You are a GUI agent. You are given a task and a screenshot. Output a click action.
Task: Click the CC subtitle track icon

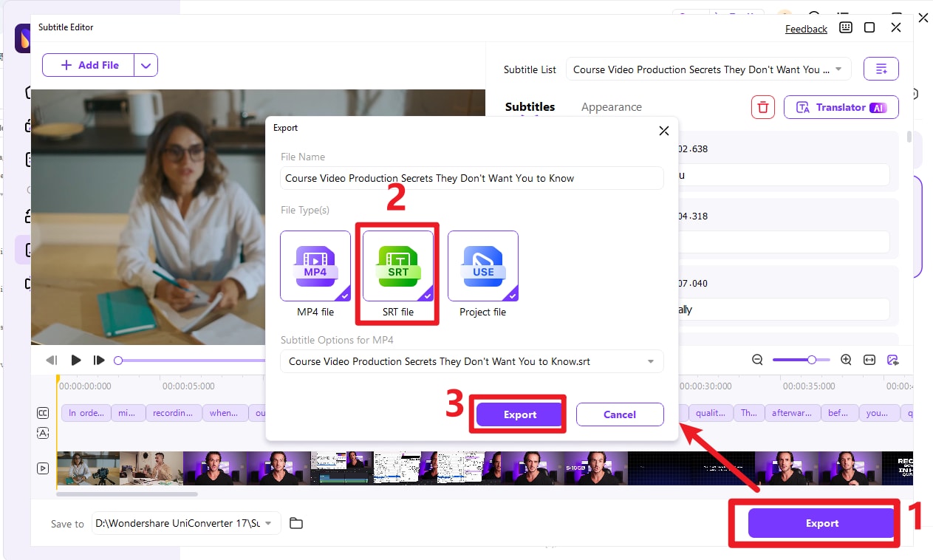pyautogui.click(x=42, y=412)
